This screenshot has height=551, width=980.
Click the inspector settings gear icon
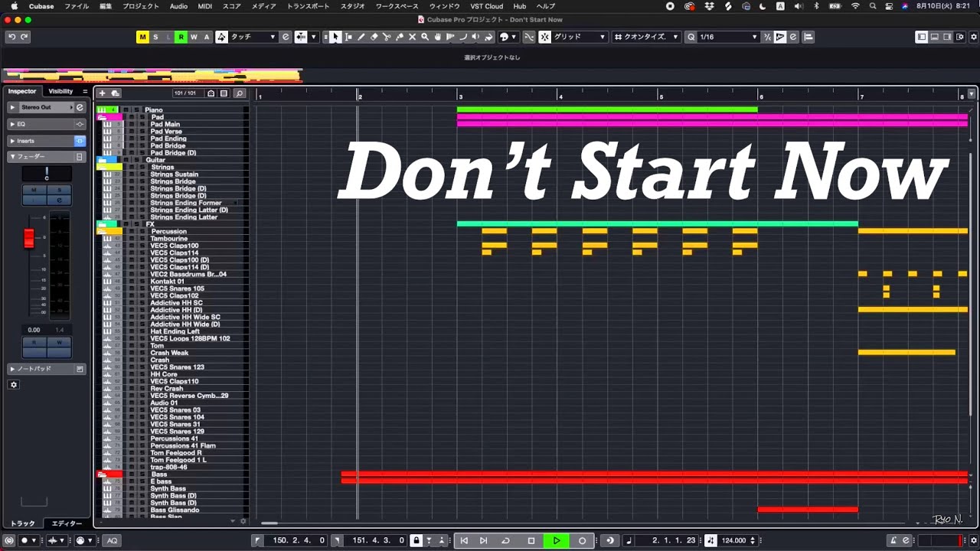pos(13,385)
